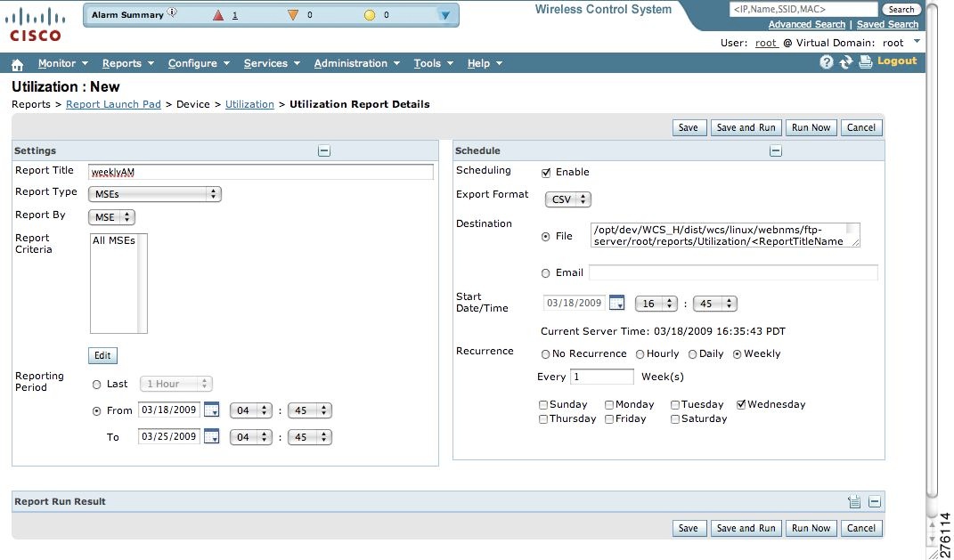Open Report Launch Pad breadcrumb
Image resolution: width=954 pixels, height=560 pixels.
coord(113,104)
